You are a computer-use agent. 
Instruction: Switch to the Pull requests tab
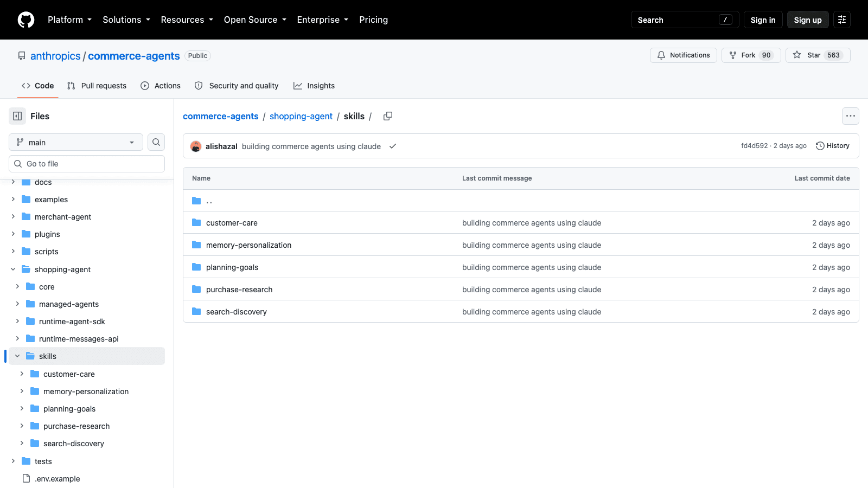point(97,86)
